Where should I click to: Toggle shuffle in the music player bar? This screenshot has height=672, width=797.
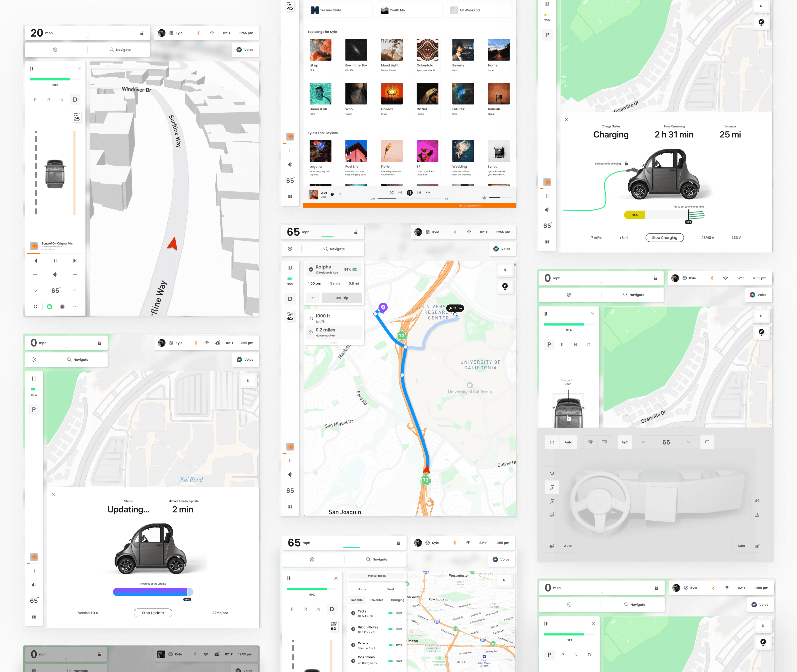392,193
